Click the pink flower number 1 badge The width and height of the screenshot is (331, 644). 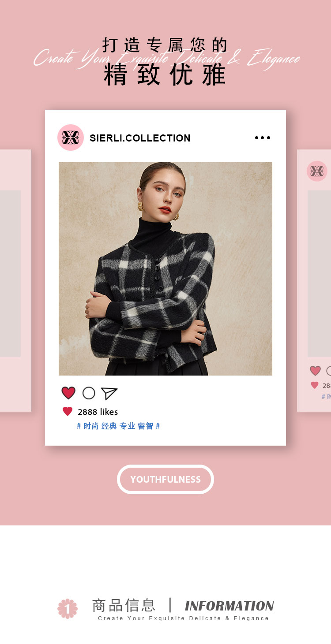[x=68, y=608]
